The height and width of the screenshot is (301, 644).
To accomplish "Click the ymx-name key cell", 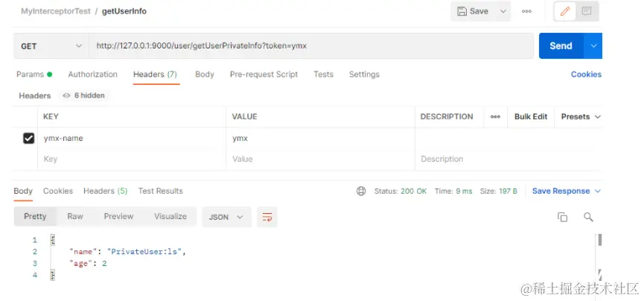I will coord(132,139).
